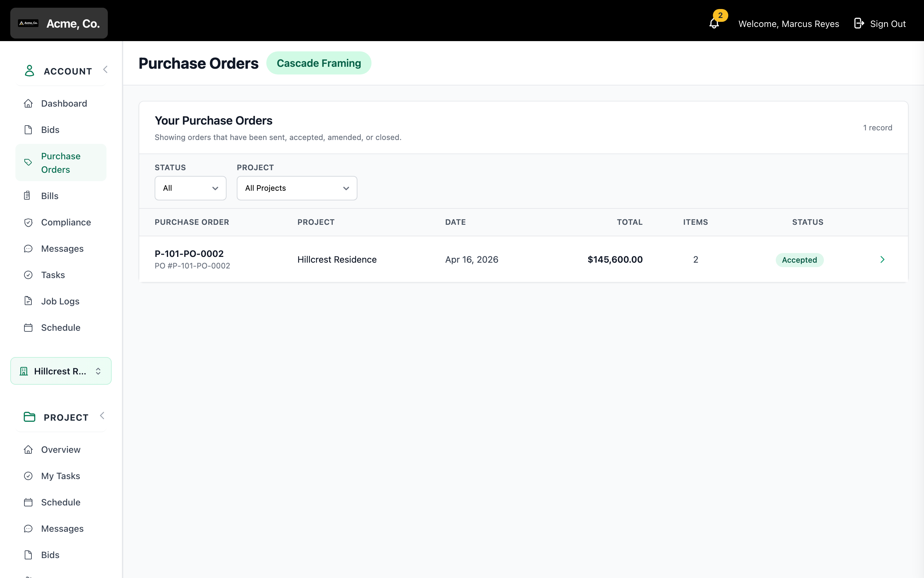The height and width of the screenshot is (578, 924).
Task: Open row details via green chevron arrow
Action: click(x=882, y=259)
